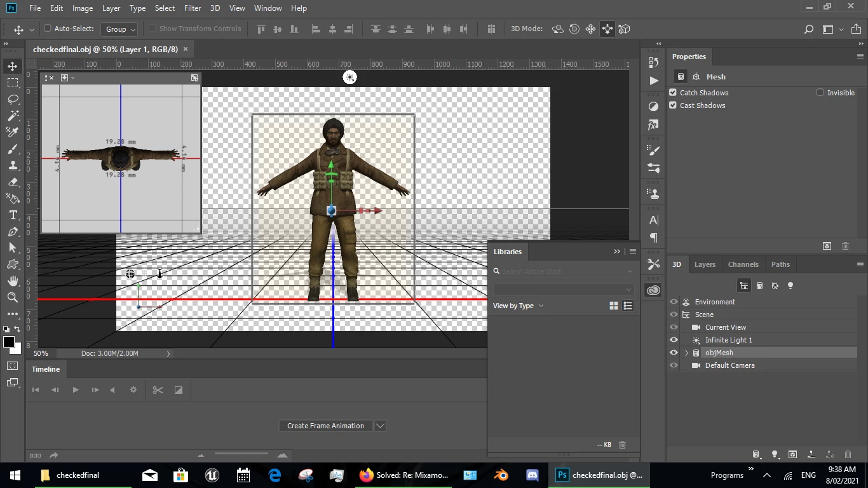Viewport: 868px width, 488px height.
Task: Click the split at playhead scissors icon
Action: 158,390
